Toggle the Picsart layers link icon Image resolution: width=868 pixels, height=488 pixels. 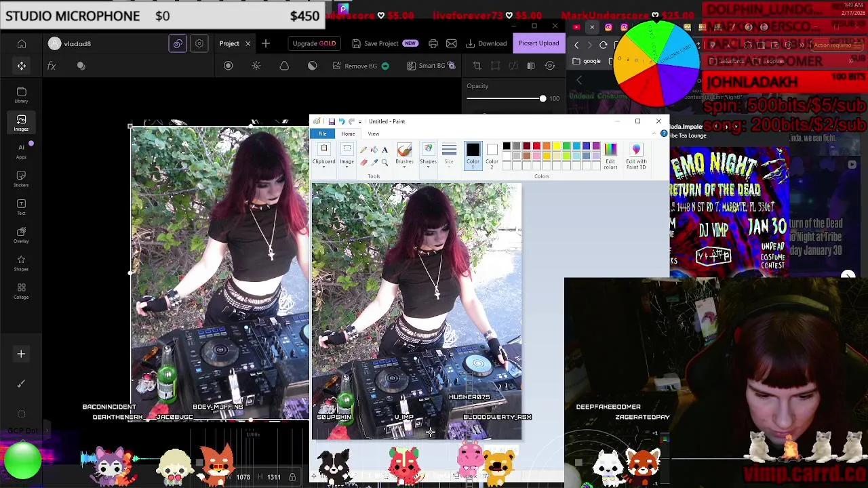[x=178, y=43]
